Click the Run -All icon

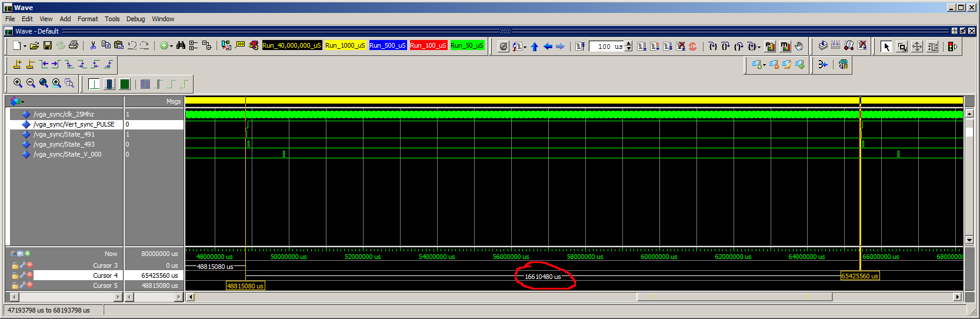pyautogui.click(x=668, y=46)
